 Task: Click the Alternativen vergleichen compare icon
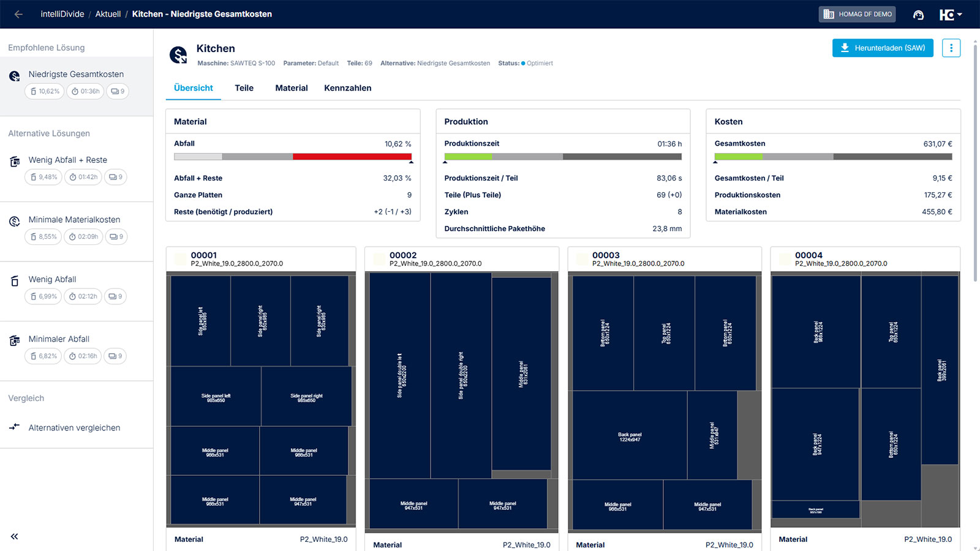click(15, 427)
